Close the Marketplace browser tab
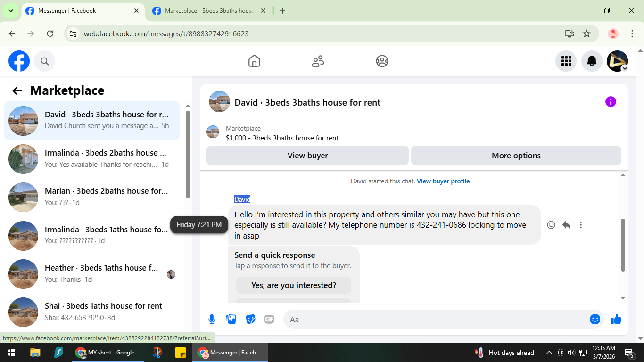644x362 pixels. click(263, 11)
